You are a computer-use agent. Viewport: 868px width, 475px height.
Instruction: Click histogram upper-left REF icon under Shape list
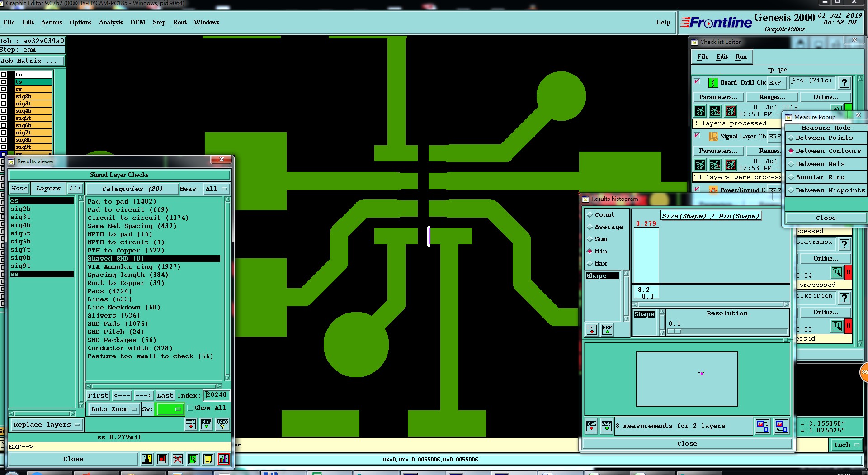tap(607, 330)
